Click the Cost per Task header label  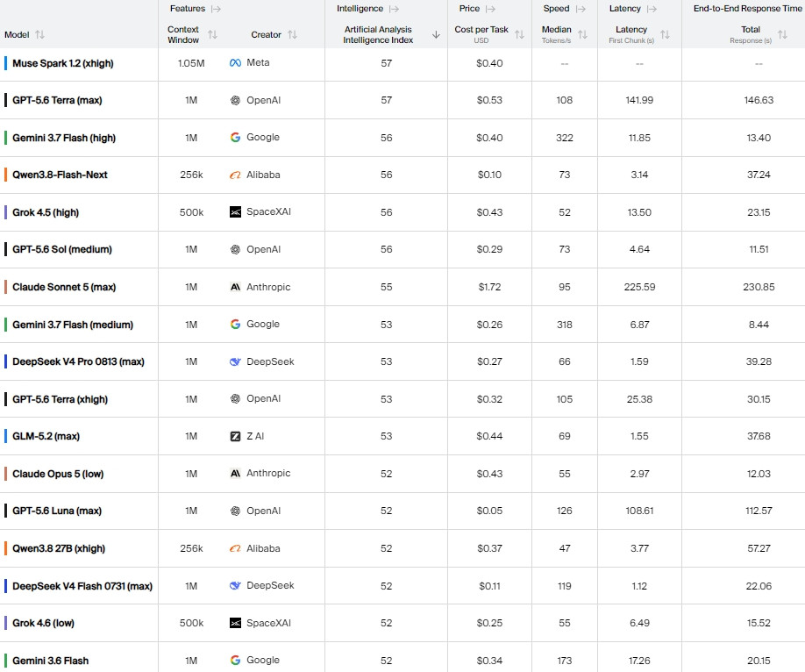[x=481, y=29]
